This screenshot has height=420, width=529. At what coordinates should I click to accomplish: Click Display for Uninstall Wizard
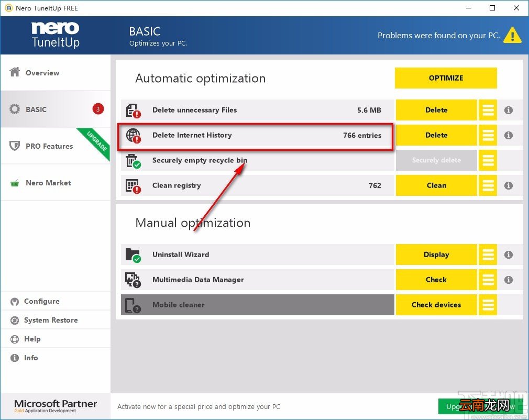(x=436, y=255)
